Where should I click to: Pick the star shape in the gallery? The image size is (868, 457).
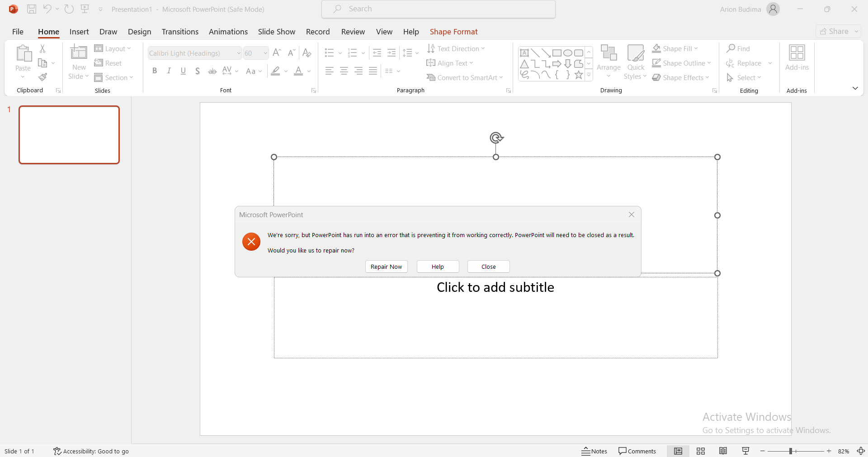(x=579, y=75)
